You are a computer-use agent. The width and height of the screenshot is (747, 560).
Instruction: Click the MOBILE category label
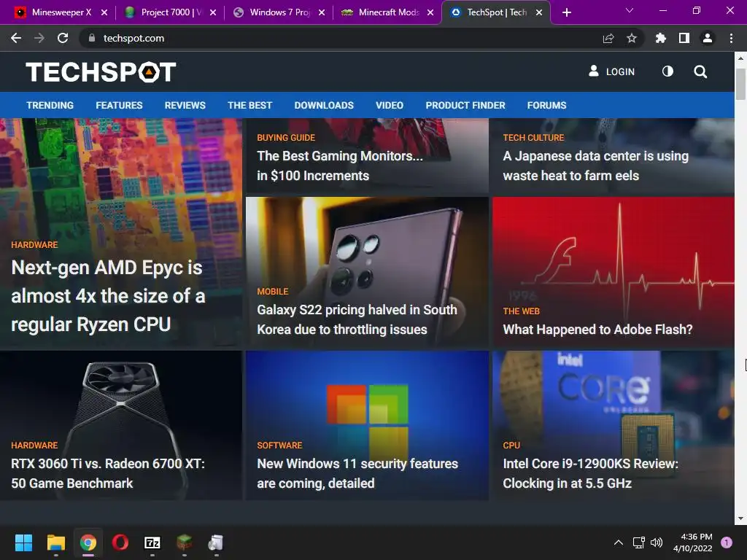273,292
